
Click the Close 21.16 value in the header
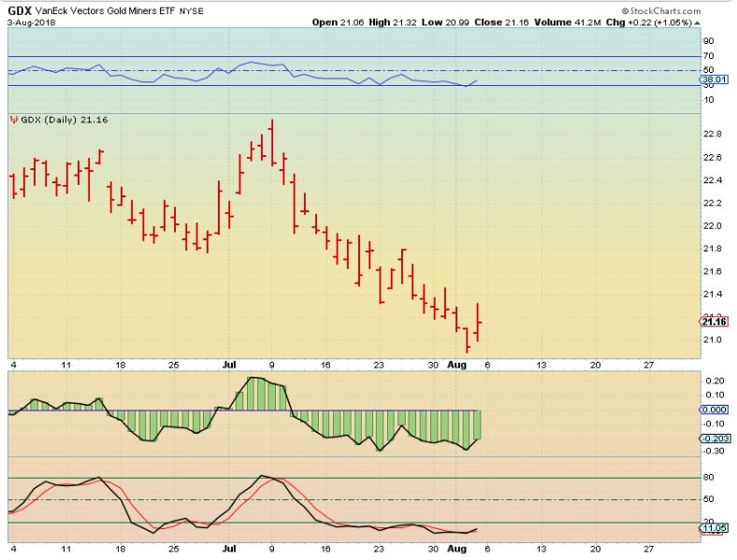click(501, 22)
